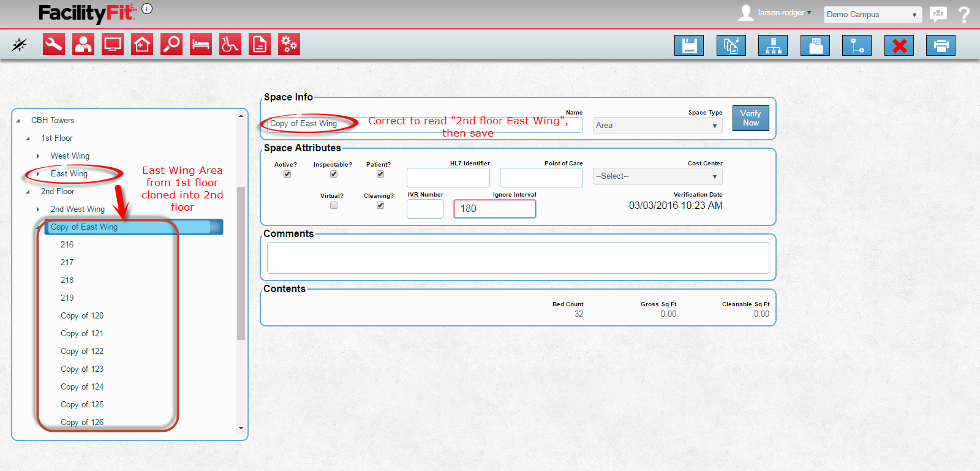This screenshot has height=471, width=980.
Task: Click the blue floppy disk save icon
Action: coord(689,45)
